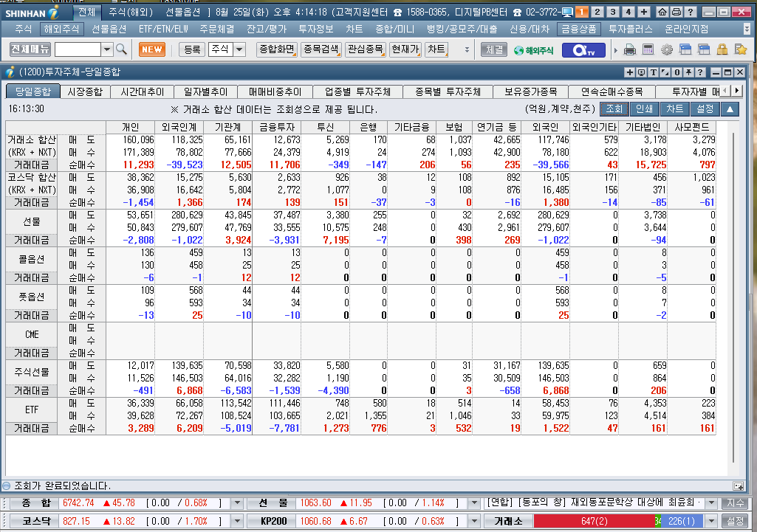This screenshot has height=532, width=757.
Task: Toggle the 선물옵션 mode in title bar
Action: pos(183,12)
